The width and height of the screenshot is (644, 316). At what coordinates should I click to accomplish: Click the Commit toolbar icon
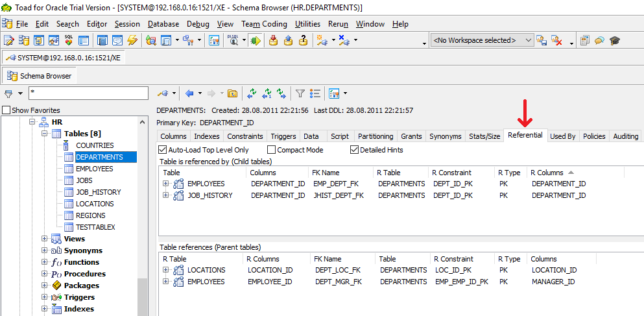[273, 40]
